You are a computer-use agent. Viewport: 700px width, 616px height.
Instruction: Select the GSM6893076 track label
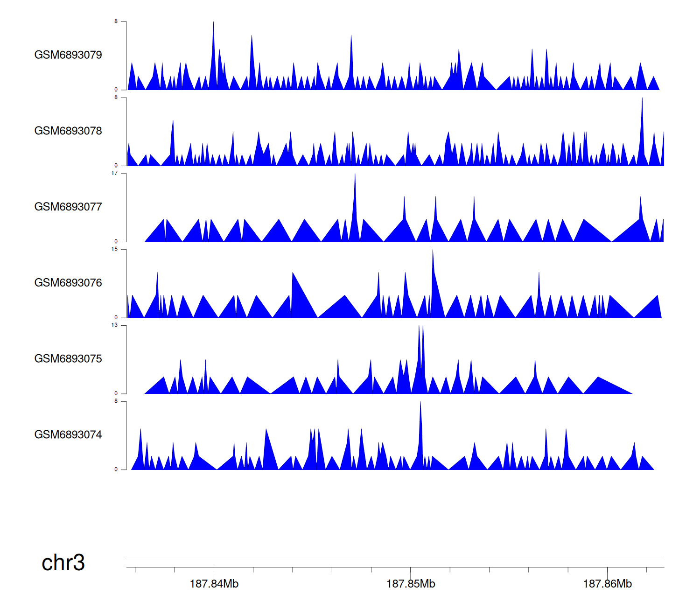(x=68, y=283)
